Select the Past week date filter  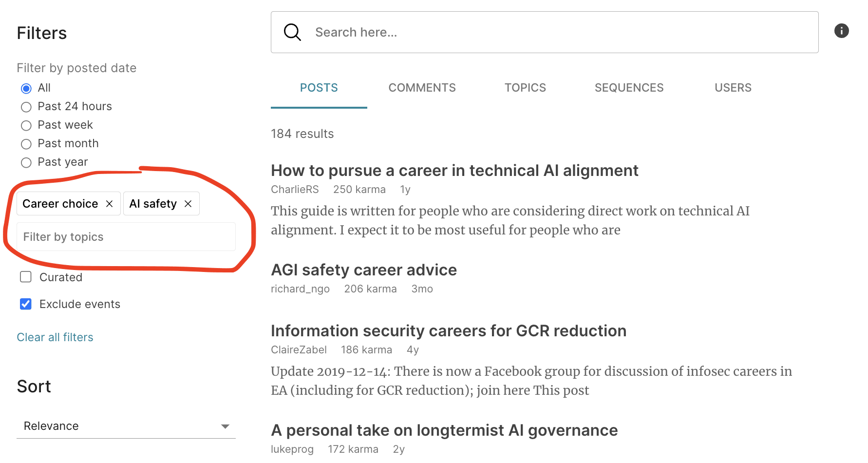click(x=26, y=125)
